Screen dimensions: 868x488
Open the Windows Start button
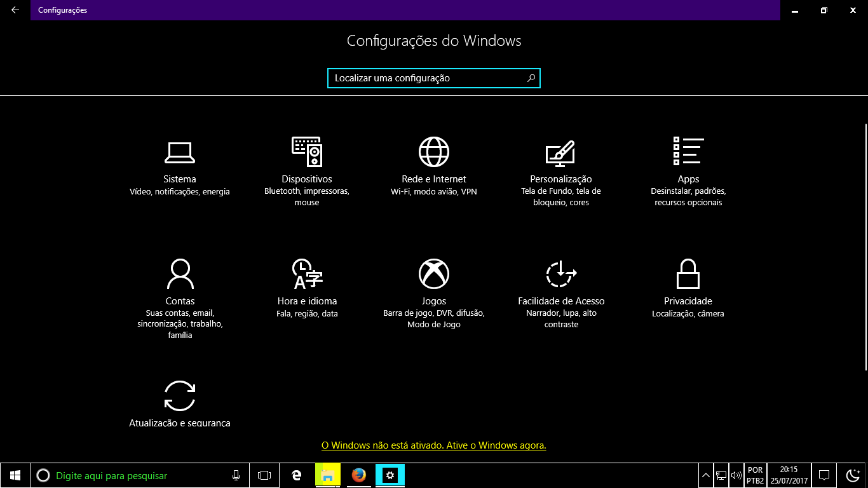coord(15,475)
